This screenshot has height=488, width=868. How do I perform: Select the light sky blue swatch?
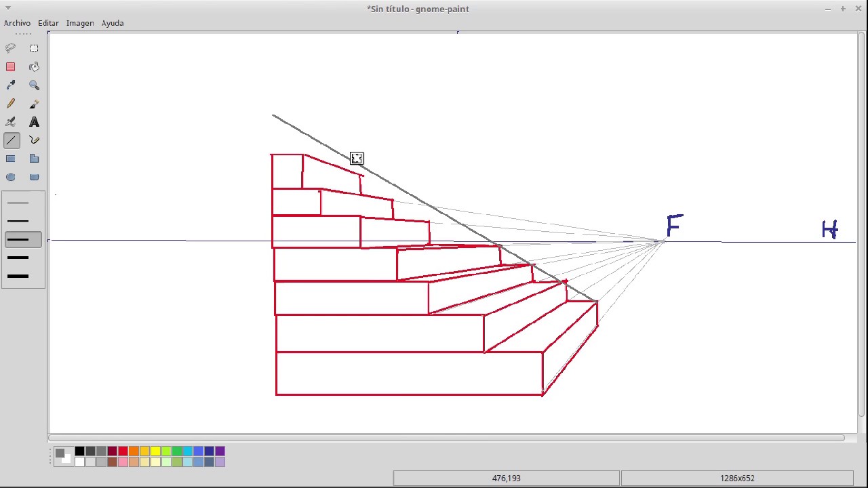pyautogui.click(x=188, y=462)
